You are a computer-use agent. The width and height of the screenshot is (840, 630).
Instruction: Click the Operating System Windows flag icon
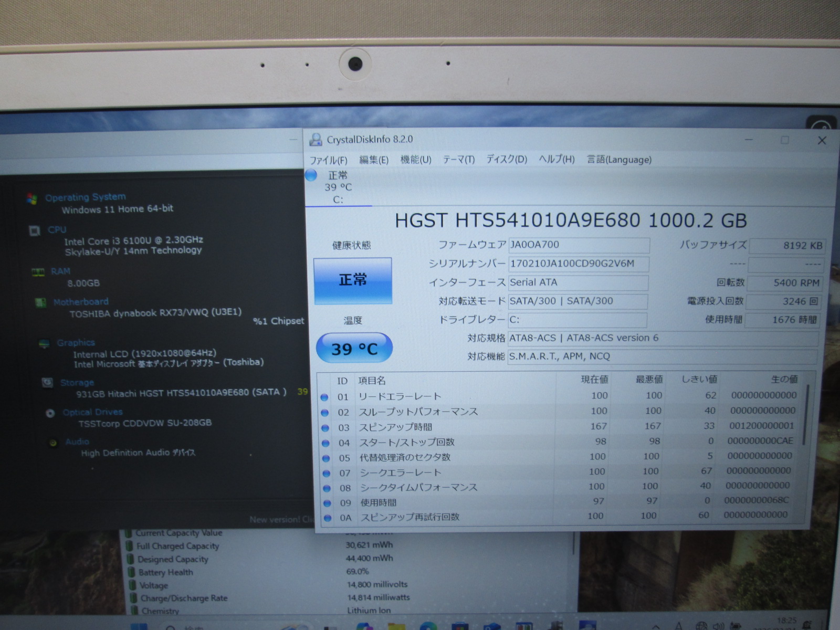pyautogui.click(x=31, y=198)
